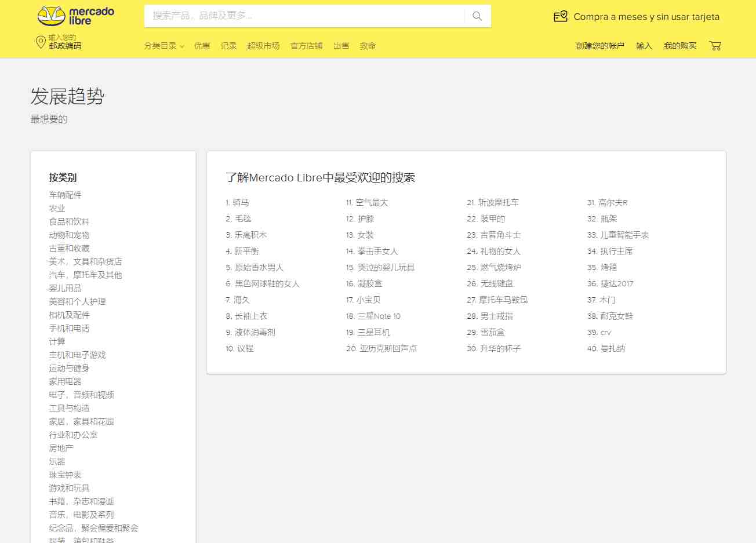Open the 记录 menu item
Viewport: 756px width, 543px height.
pyautogui.click(x=228, y=46)
